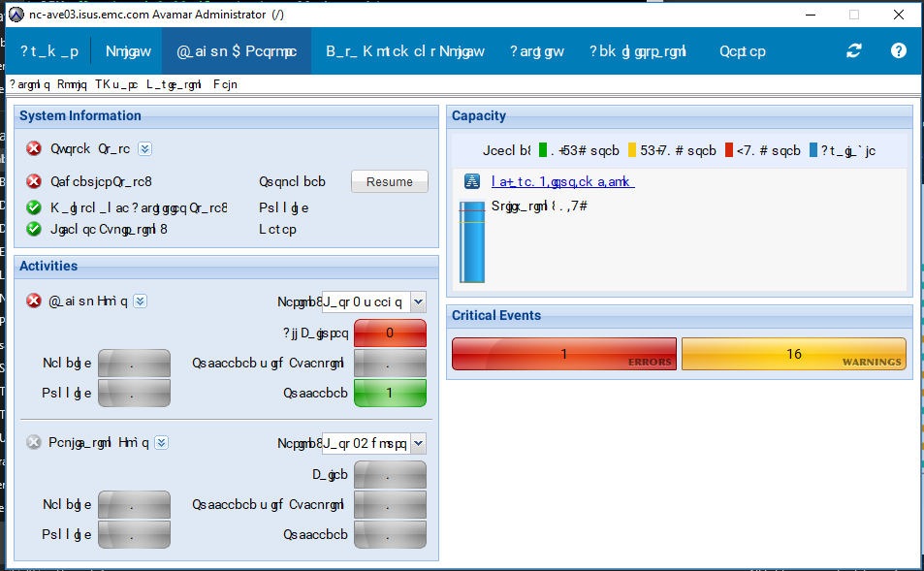
Task: Click replication jobs 'Ncl bgl e' gray counter
Action: (135, 504)
